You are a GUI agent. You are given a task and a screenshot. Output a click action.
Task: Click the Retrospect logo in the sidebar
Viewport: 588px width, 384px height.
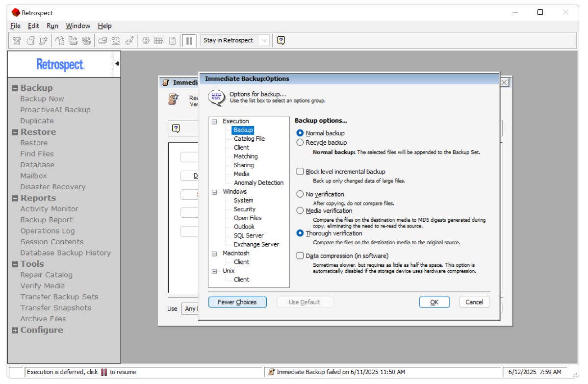60,65
